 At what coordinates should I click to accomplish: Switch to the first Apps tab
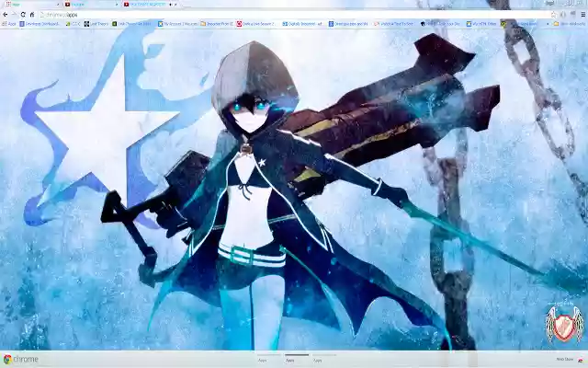31,4
